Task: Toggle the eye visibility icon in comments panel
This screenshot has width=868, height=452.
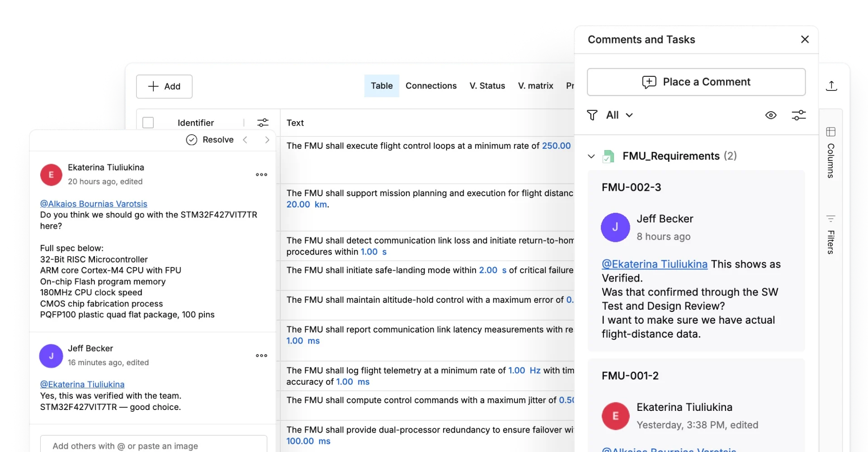Action: tap(771, 115)
